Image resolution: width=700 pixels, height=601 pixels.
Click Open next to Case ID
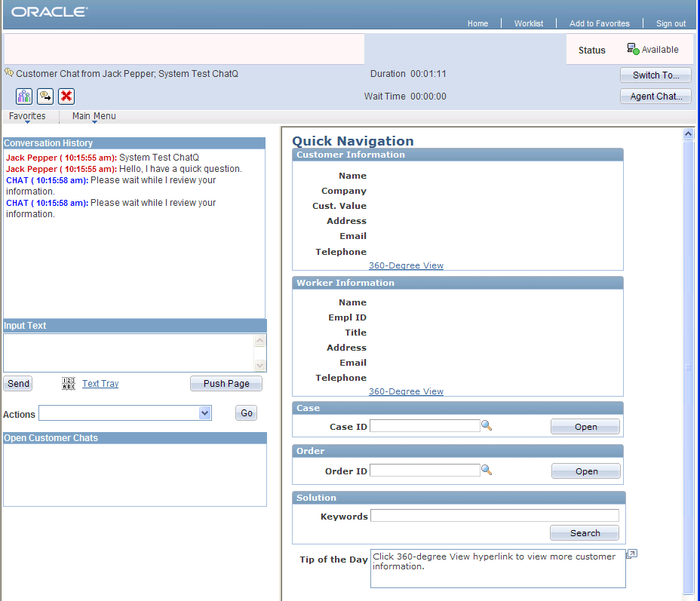(x=585, y=426)
